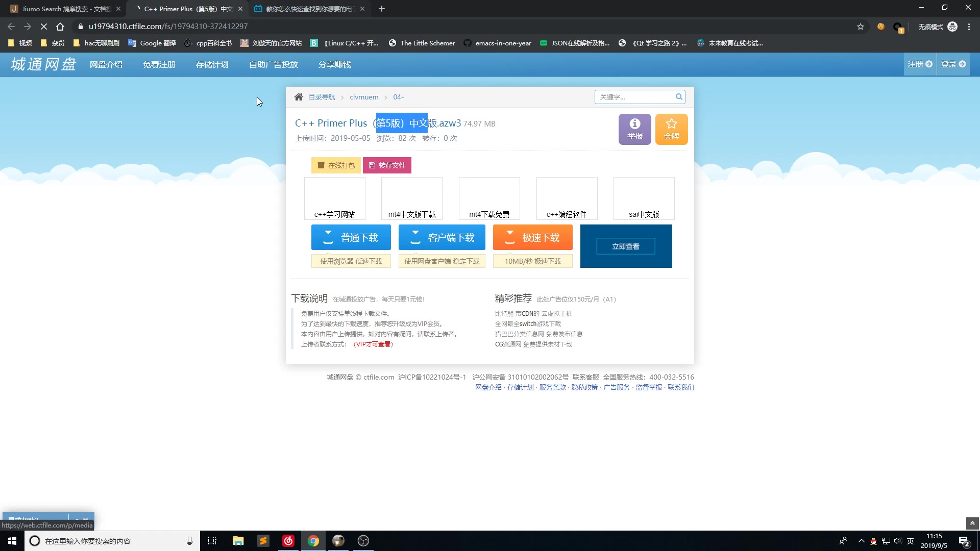Click 隐私政策 footer link
The height and width of the screenshot is (551, 980).
tap(584, 387)
